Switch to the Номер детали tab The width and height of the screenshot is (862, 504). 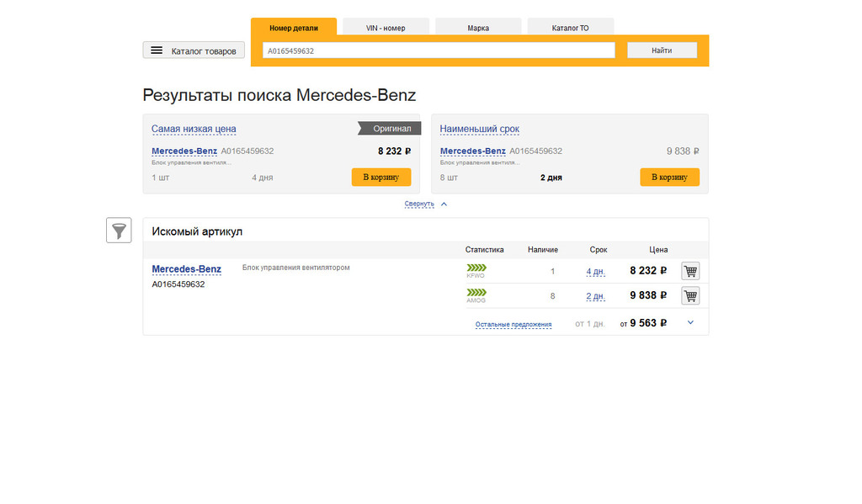294,28
